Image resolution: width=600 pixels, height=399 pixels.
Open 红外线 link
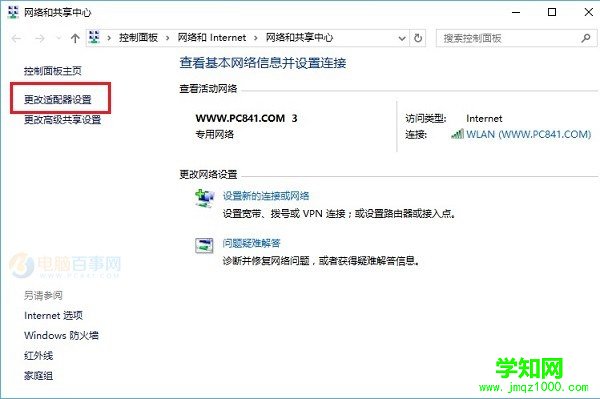point(38,356)
